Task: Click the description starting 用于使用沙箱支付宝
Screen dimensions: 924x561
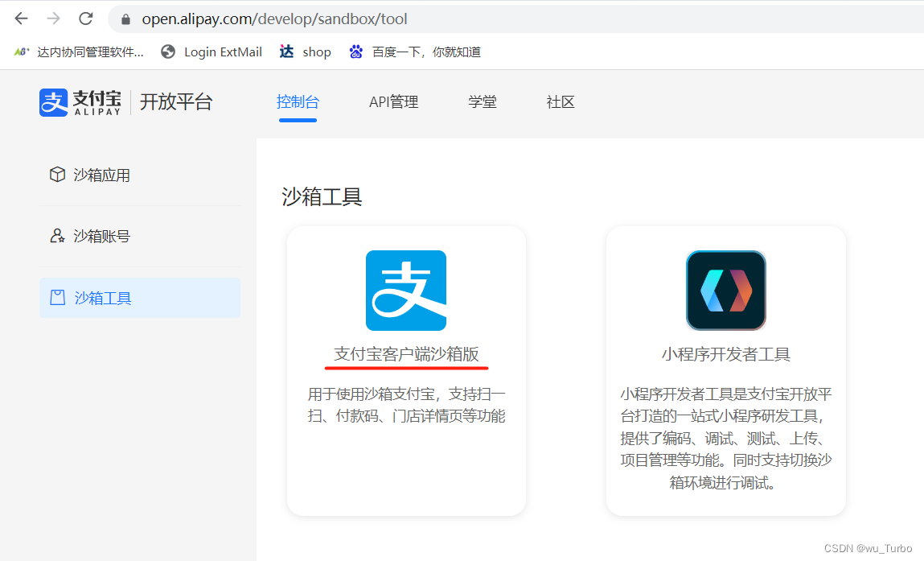Action: (x=406, y=405)
